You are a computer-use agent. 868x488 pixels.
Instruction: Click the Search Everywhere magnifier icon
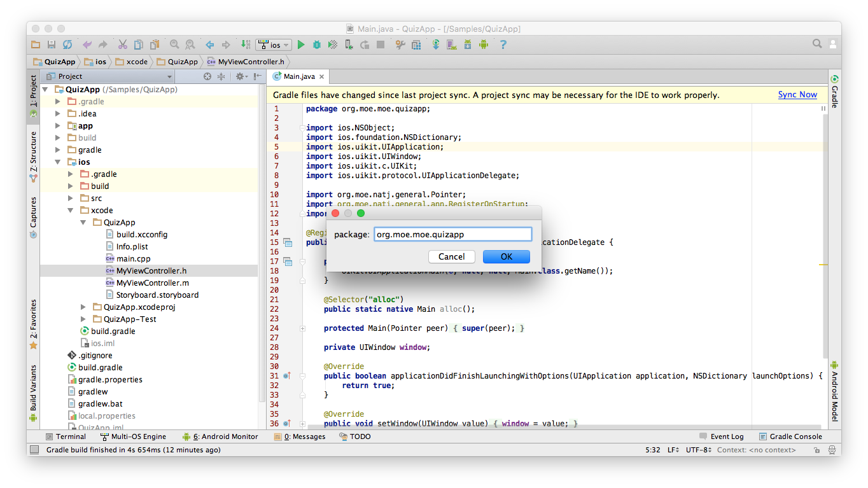817,44
